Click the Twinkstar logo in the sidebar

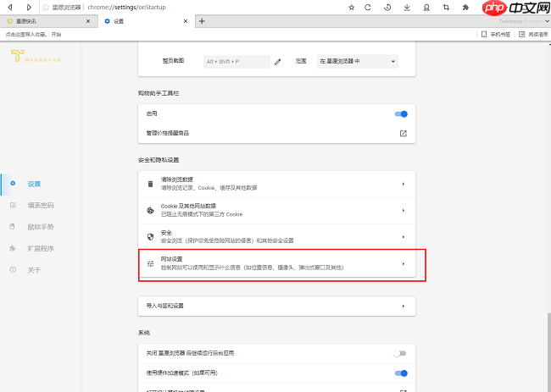(36, 56)
